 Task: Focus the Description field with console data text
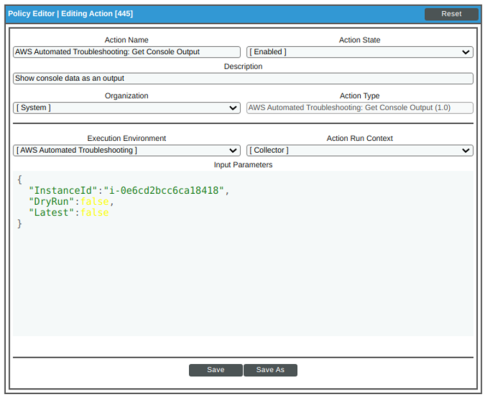[x=243, y=79]
